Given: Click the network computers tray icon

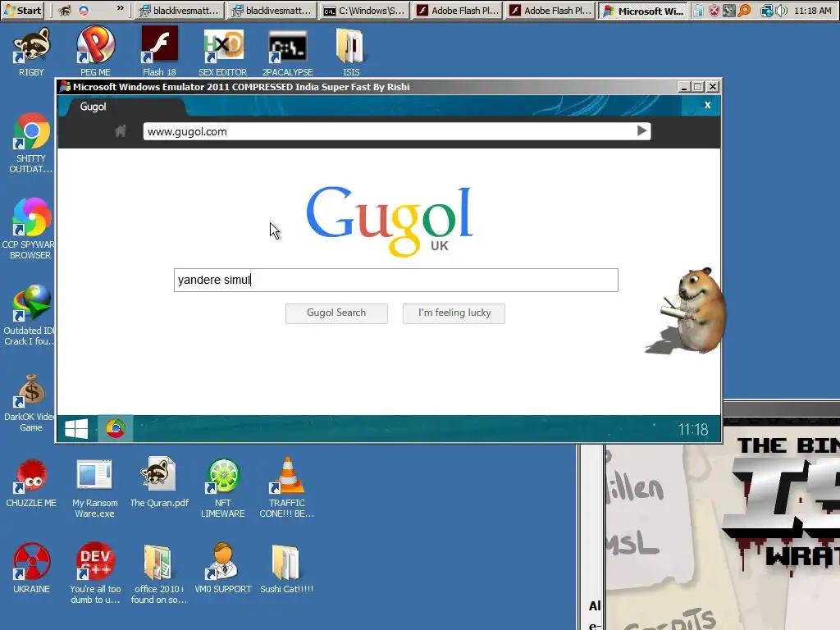Looking at the screenshot, I should (x=767, y=11).
